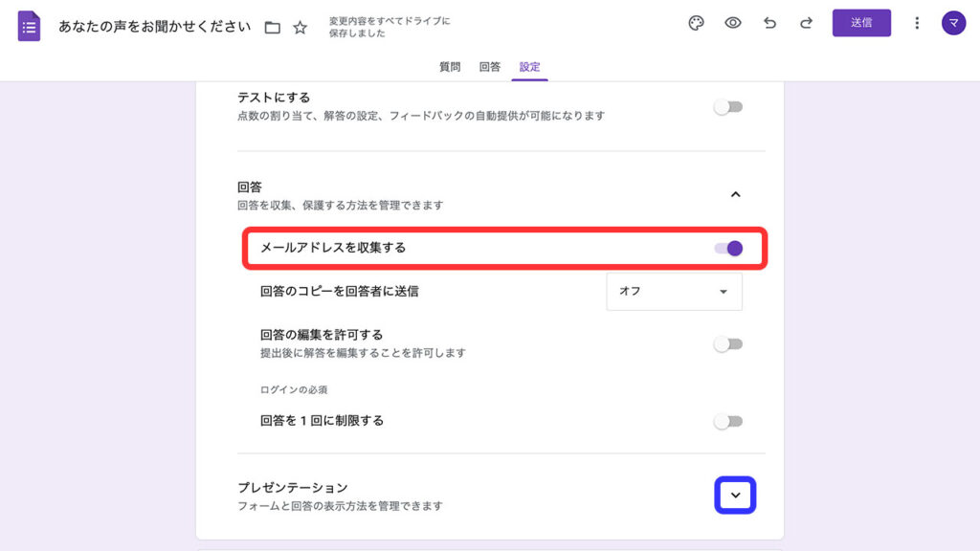Expand the プレゼンテーション section chevron
This screenshot has height=551, width=980.
point(736,496)
